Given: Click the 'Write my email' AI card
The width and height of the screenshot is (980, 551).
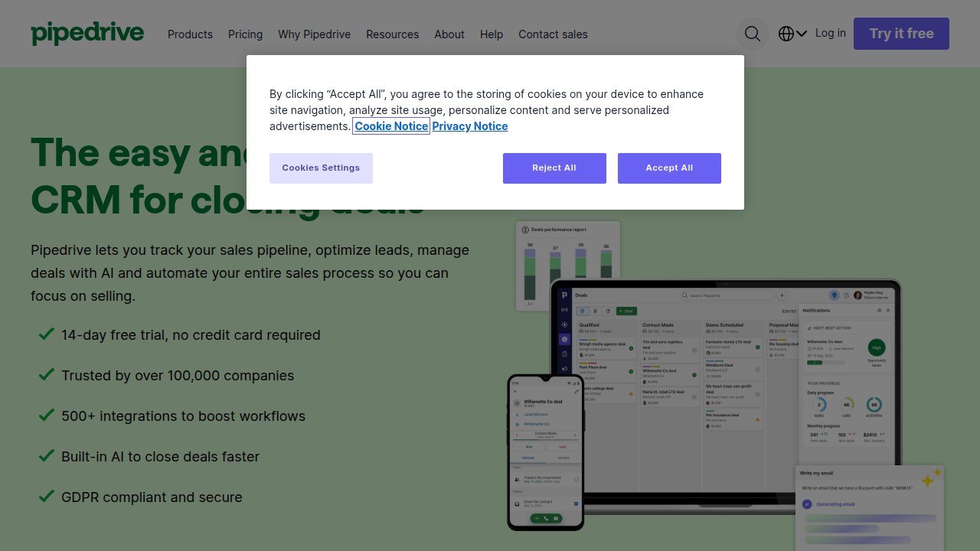Looking at the screenshot, I should 870,507.
